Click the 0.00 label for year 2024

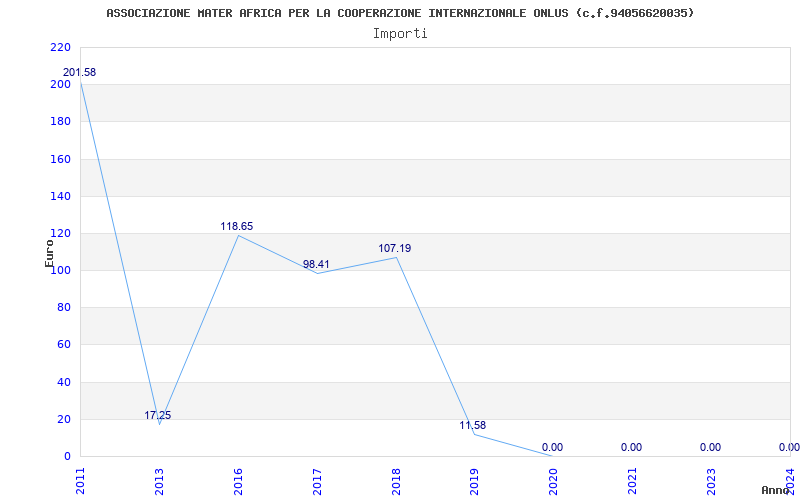[x=789, y=447]
